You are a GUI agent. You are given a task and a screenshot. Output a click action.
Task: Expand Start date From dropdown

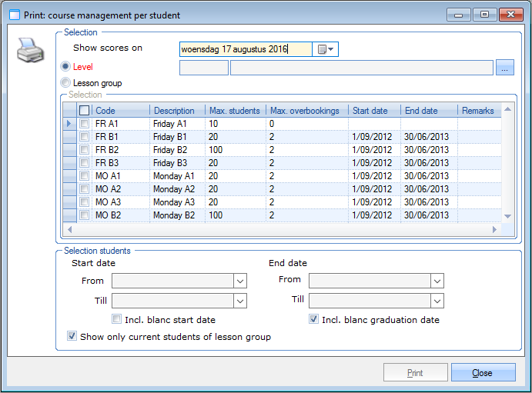pos(239,281)
